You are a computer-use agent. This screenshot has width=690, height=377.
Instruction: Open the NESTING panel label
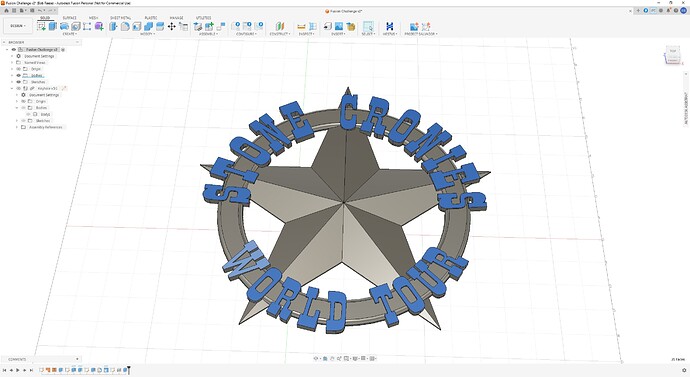point(389,34)
